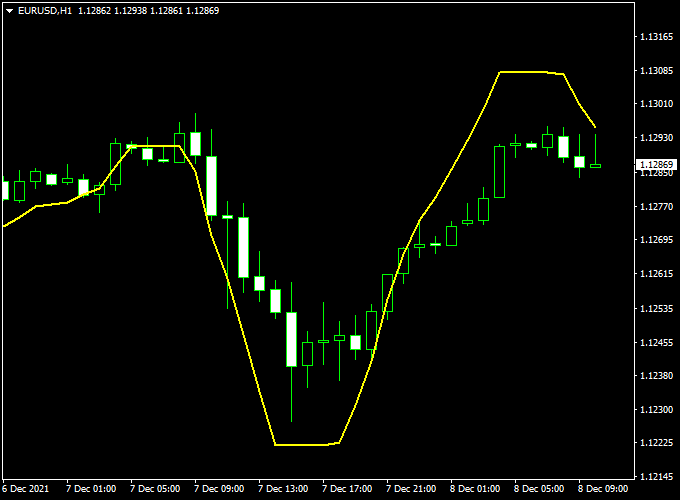Click price scale value 1.12455

(657, 343)
